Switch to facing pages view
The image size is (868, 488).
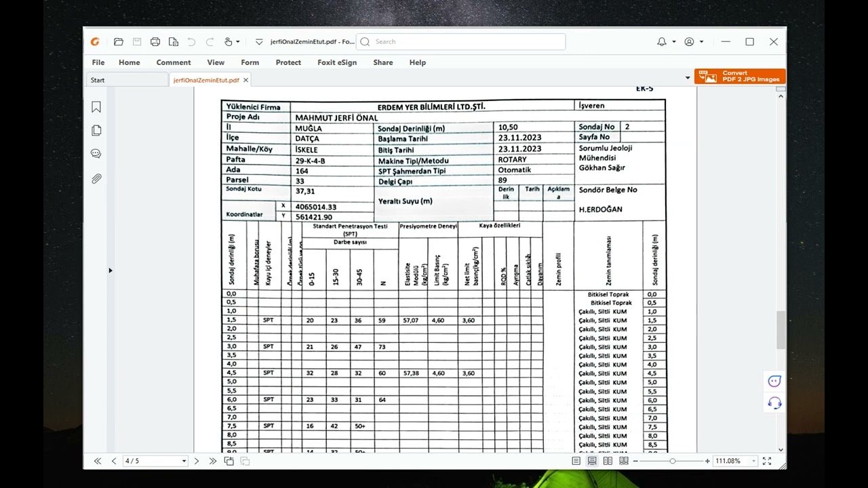pos(608,461)
